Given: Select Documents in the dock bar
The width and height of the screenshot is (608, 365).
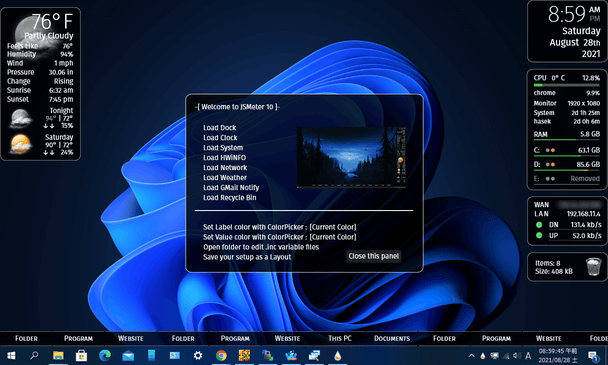Looking at the screenshot, I should 392,338.
